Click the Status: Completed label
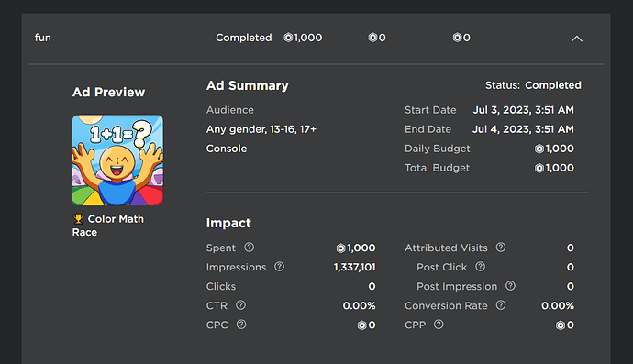This screenshot has height=364, width=633. (x=533, y=85)
